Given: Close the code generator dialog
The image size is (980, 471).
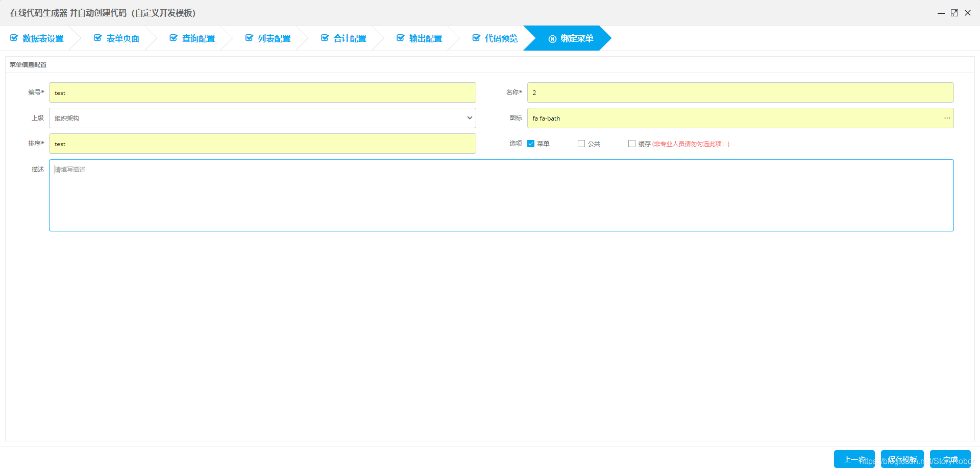Looking at the screenshot, I should tap(968, 13).
